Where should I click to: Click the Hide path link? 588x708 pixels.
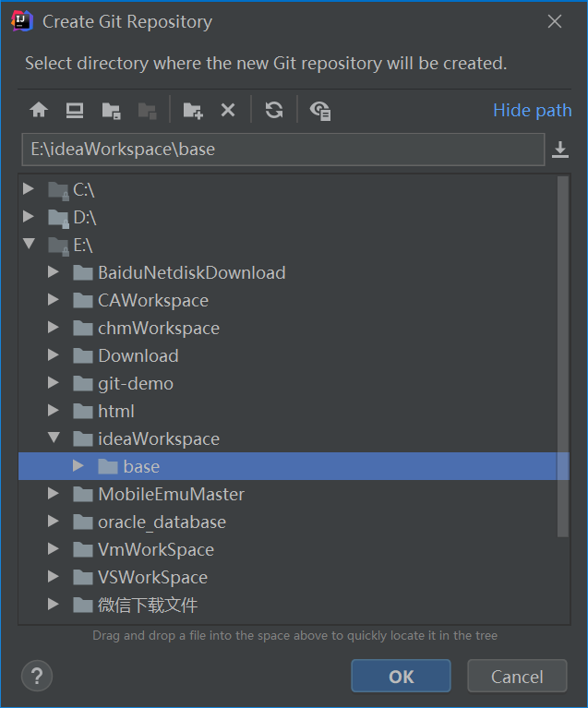[532, 111]
